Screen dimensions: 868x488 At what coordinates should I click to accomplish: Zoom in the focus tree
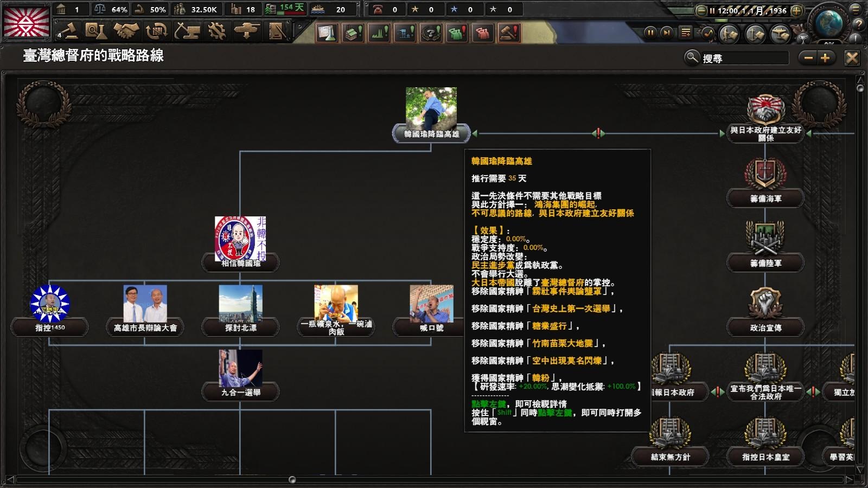coord(826,57)
